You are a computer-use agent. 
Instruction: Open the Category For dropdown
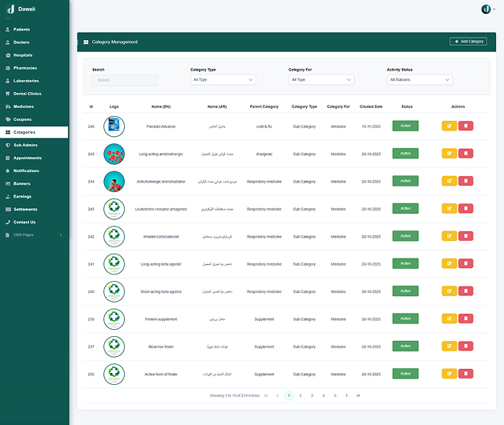[321, 80]
